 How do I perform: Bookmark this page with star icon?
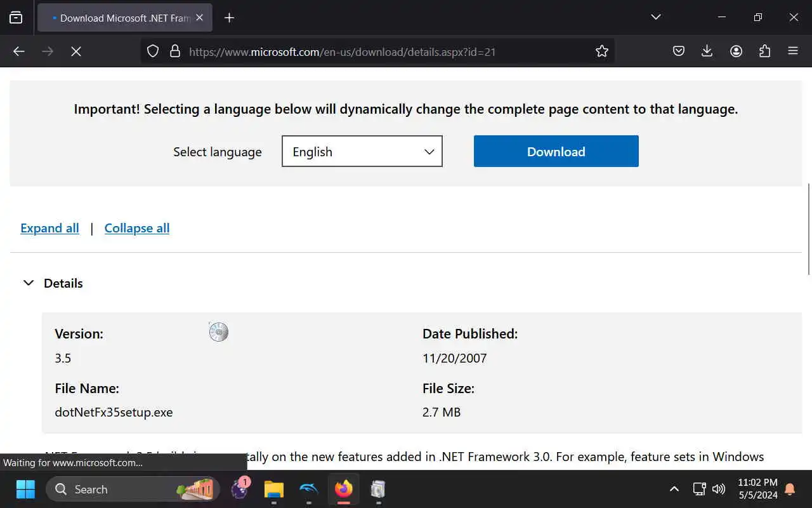pyautogui.click(x=602, y=51)
